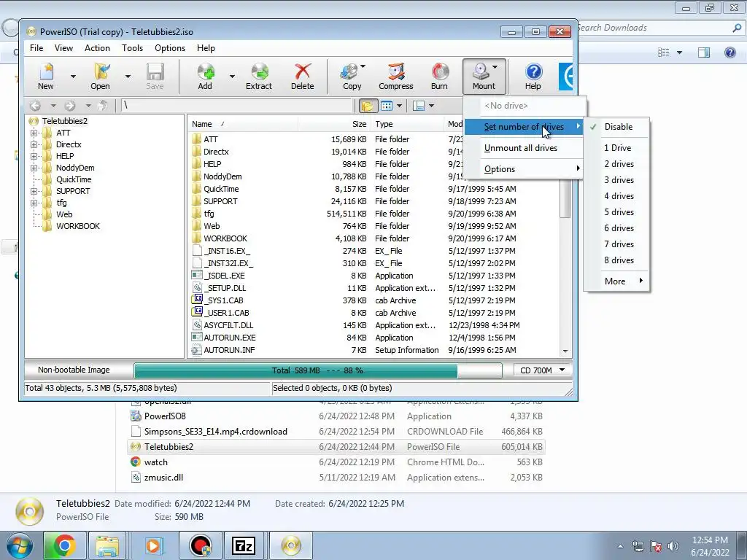Click the New toolbar icon
The height and width of the screenshot is (560, 747).
point(46,76)
